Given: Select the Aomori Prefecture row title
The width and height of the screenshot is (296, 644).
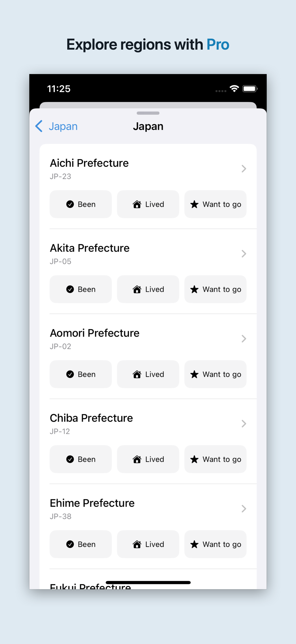Looking at the screenshot, I should [95, 333].
